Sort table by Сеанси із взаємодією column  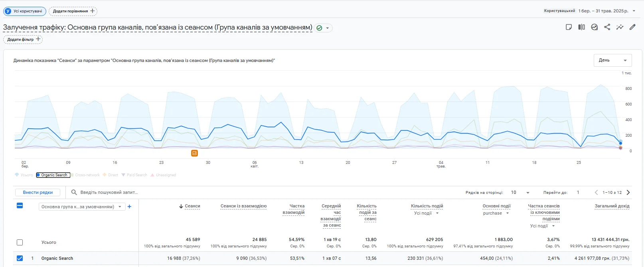click(x=243, y=206)
